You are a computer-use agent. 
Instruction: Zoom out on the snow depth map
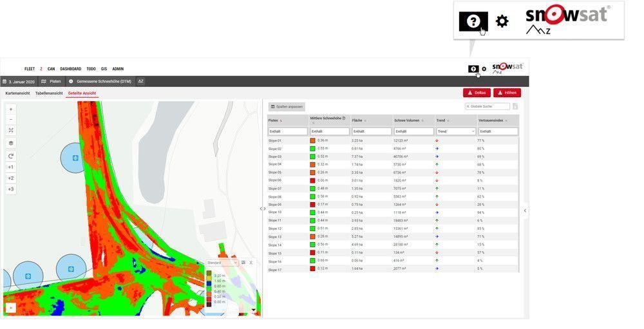point(11,120)
